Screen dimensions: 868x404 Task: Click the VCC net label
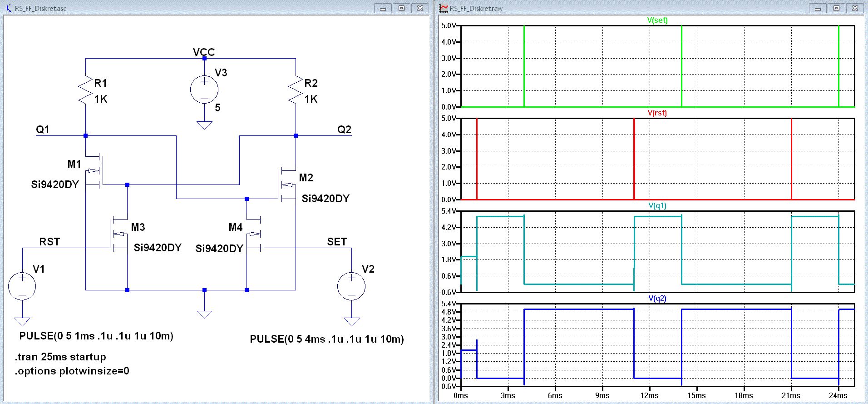[204, 52]
